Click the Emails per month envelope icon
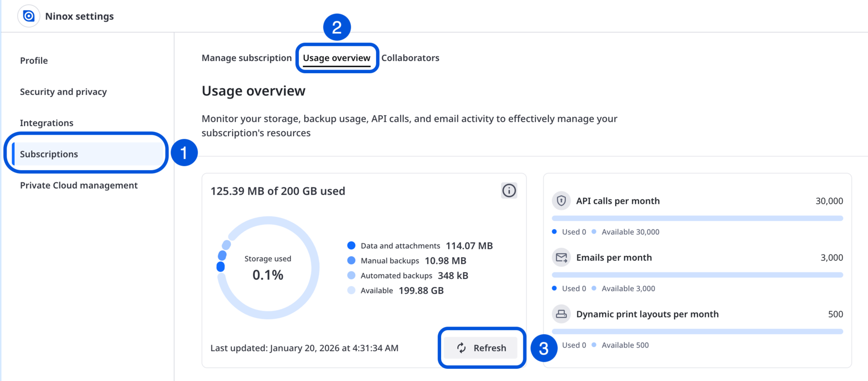 point(561,257)
